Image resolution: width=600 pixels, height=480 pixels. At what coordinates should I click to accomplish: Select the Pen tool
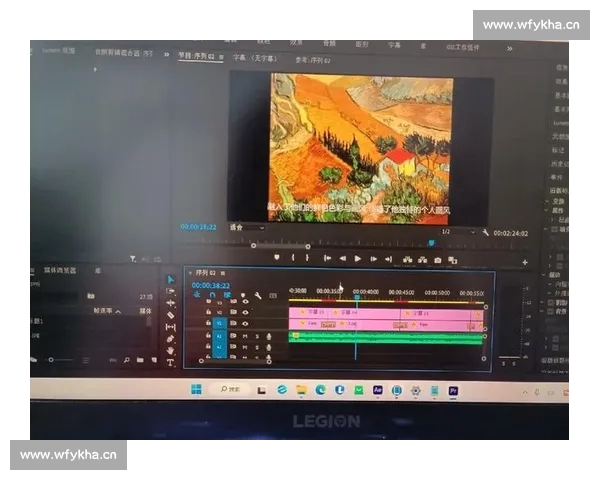[171, 339]
